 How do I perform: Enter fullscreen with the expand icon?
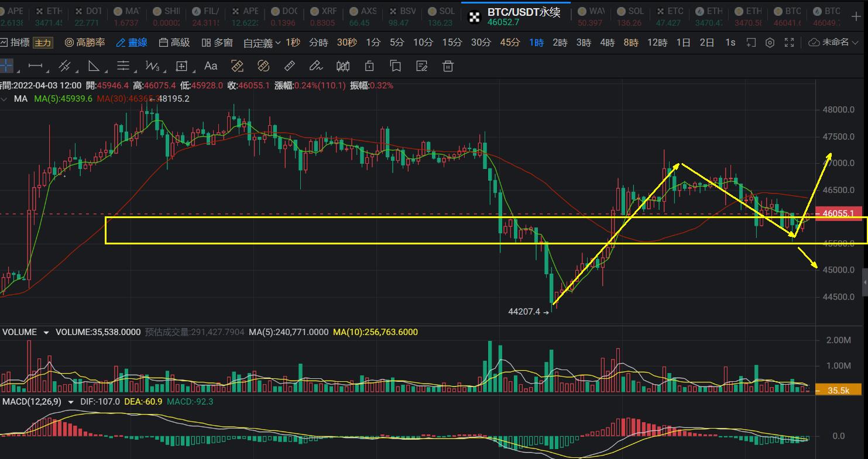click(790, 43)
